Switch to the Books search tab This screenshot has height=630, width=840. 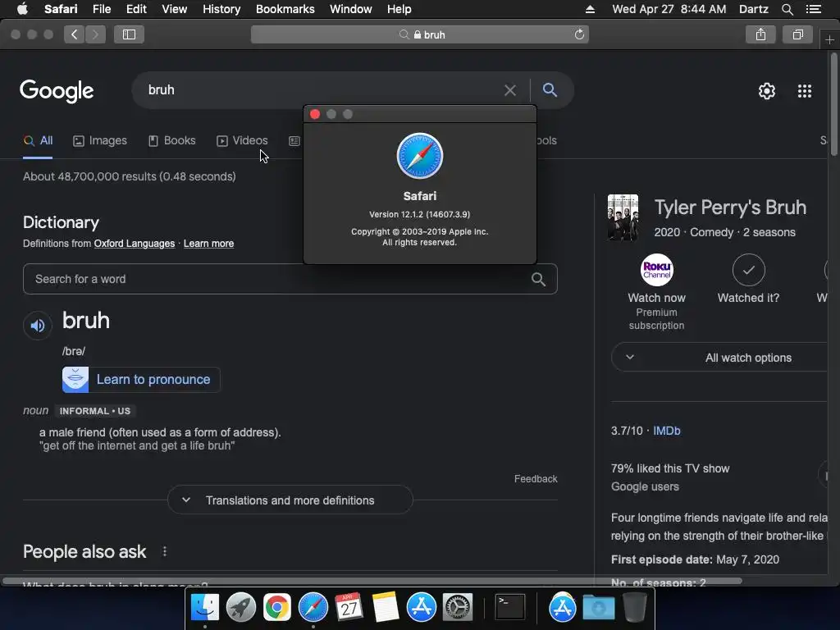point(172,141)
